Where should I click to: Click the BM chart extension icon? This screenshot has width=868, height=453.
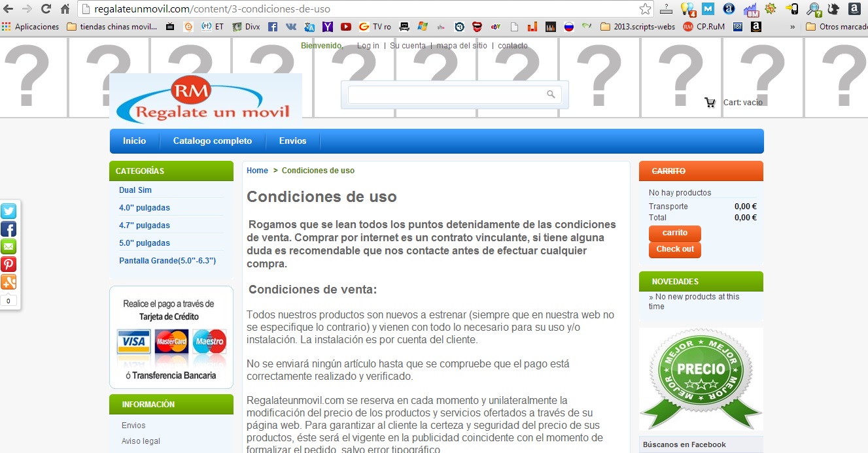pyautogui.click(x=752, y=10)
